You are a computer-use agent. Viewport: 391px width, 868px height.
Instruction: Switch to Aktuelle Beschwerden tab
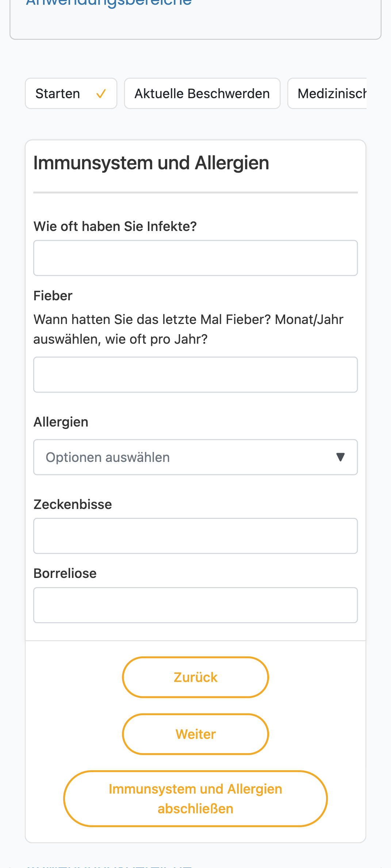(x=202, y=93)
